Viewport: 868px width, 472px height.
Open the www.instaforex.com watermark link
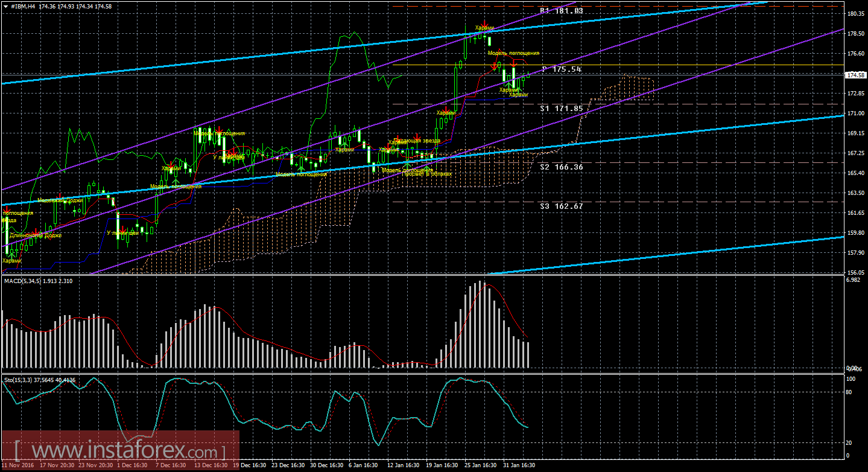121,451
